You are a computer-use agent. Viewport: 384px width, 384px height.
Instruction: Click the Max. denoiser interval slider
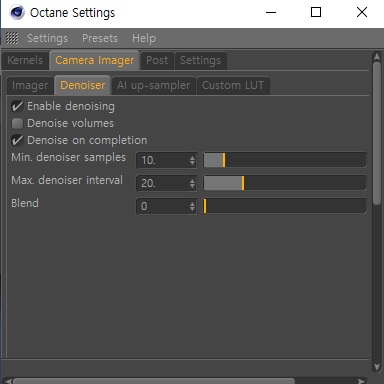click(x=285, y=183)
